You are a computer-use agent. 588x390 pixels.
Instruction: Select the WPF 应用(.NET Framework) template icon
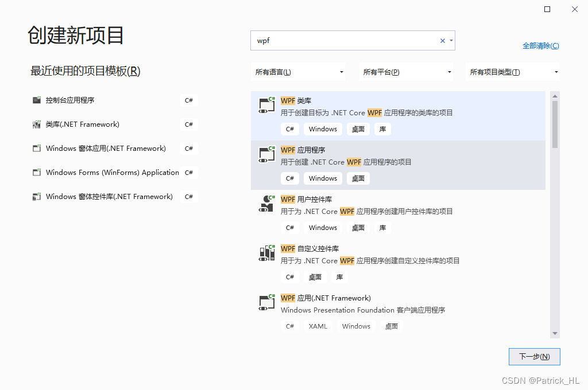pos(266,303)
